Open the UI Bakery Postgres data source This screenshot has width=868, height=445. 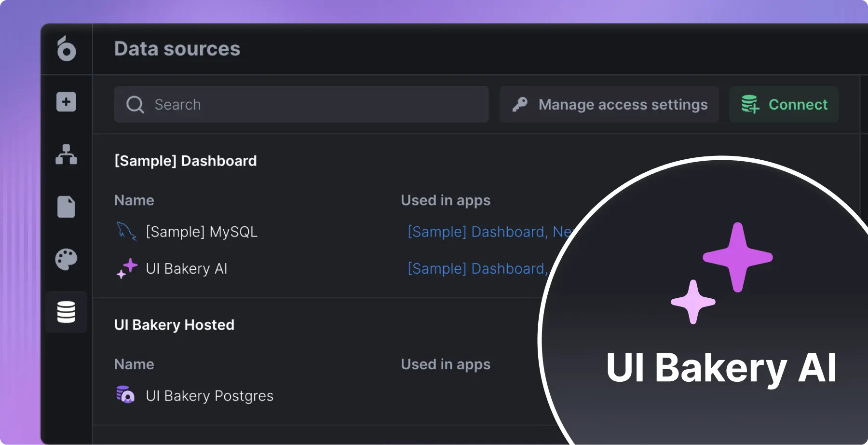pyautogui.click(x=209, y=396)
